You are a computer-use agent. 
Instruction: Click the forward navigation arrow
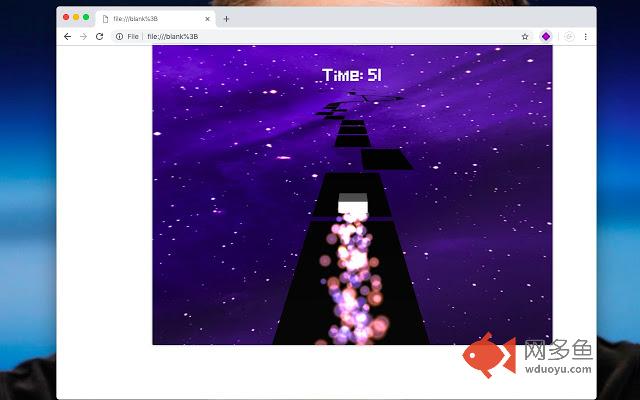click(83, 37)
